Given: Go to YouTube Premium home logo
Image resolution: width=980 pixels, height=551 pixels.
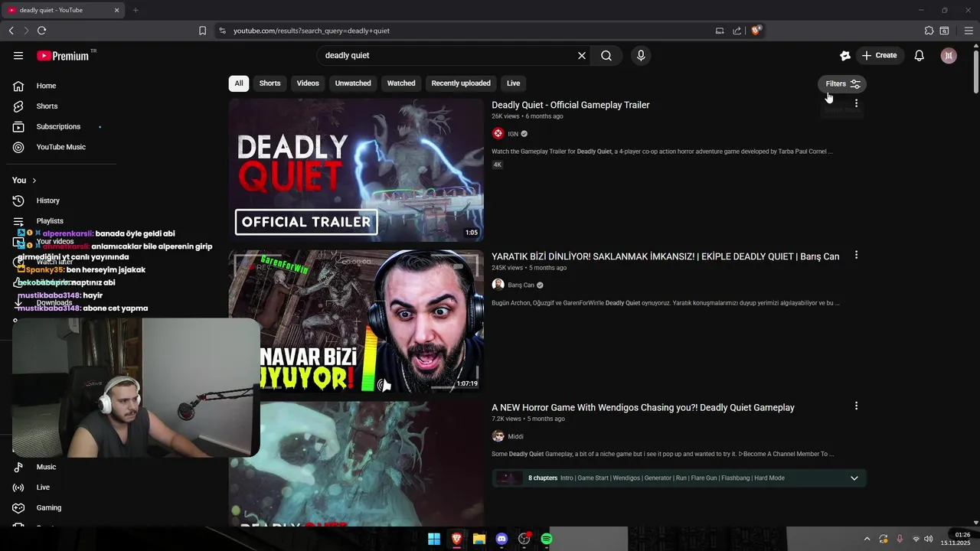Looking at the screenshot, I should [63, 56].
